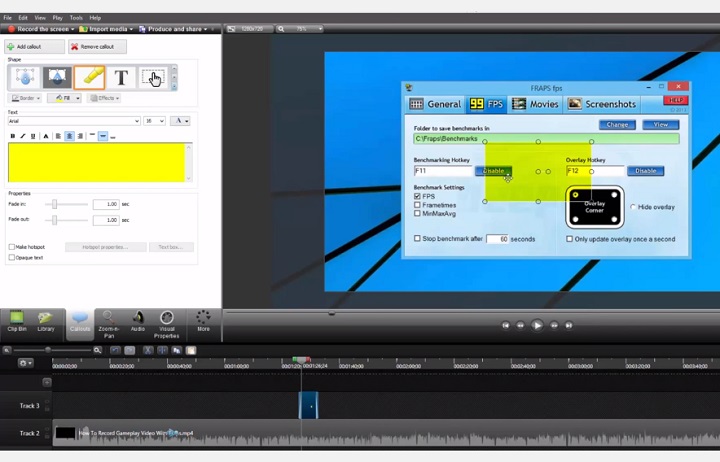Toggle underline text formatting
The height and width of the screenshot is (462, 720).
pyautogui.click(x=33, y=136)
